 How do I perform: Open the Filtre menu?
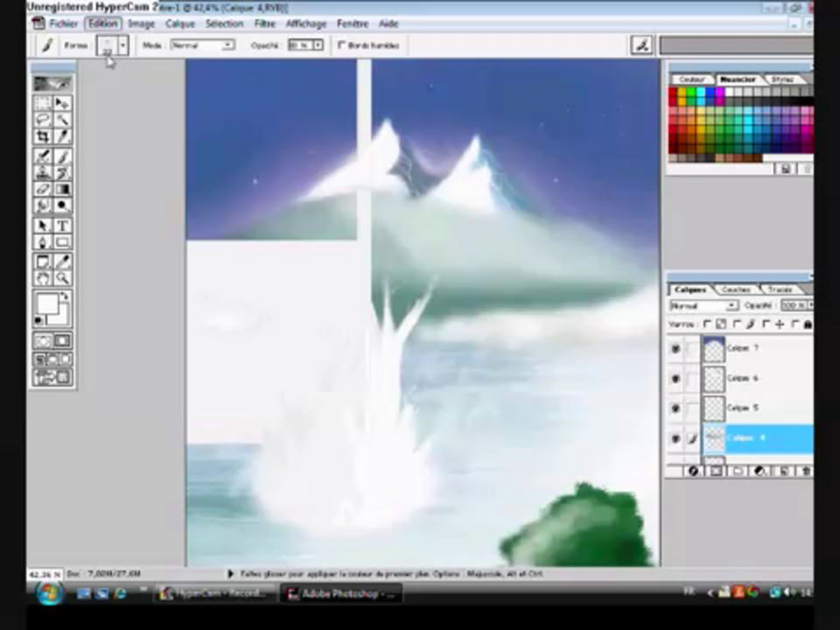point(265,24)
